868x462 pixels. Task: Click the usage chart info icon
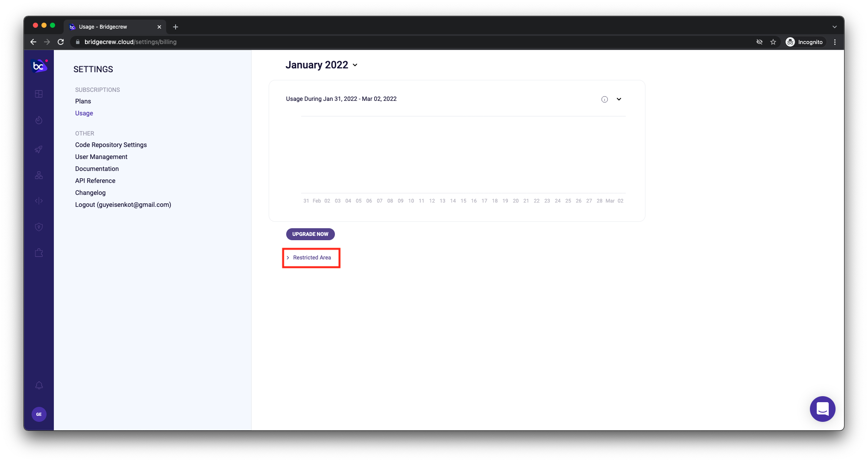[604, 99]
